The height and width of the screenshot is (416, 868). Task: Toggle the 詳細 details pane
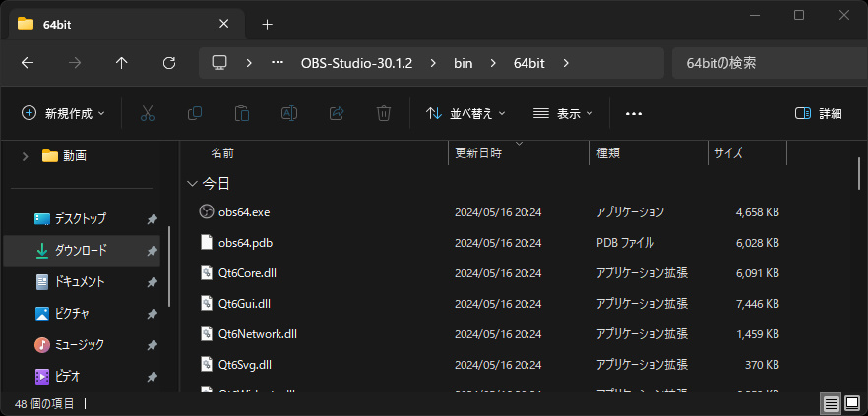pyautogui.click(x=818, y=113)
